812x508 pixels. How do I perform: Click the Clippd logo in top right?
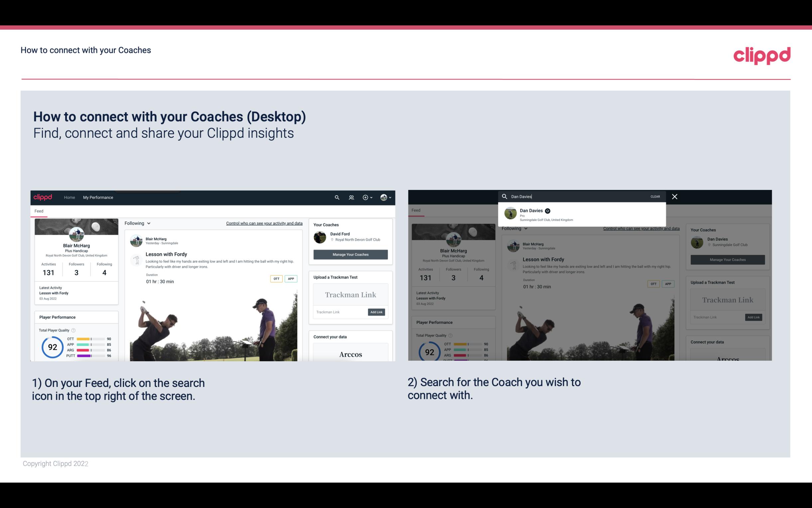pyautogui.click(x=762, y=55)
